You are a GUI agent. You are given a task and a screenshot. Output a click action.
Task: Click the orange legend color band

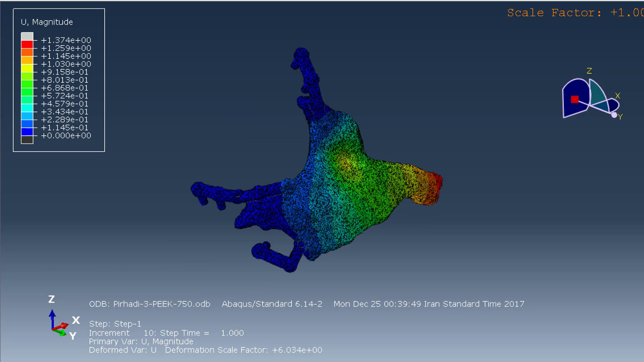[x=27, y=52]
